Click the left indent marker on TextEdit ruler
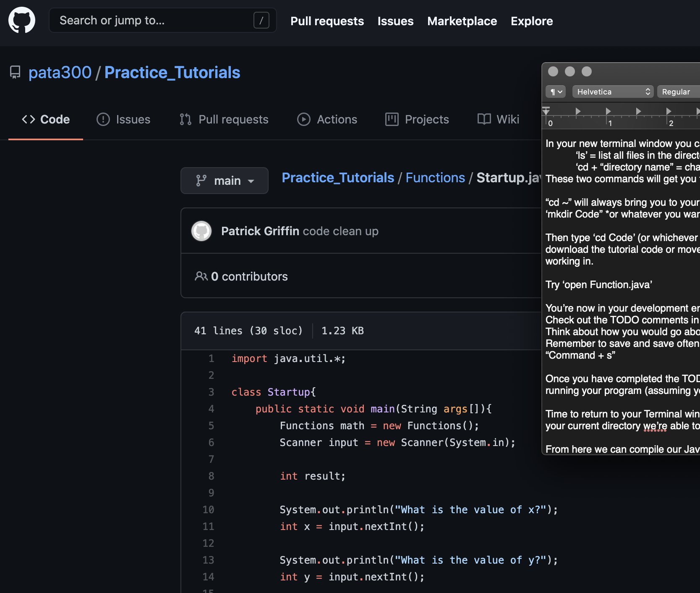 tap(546, 111)
